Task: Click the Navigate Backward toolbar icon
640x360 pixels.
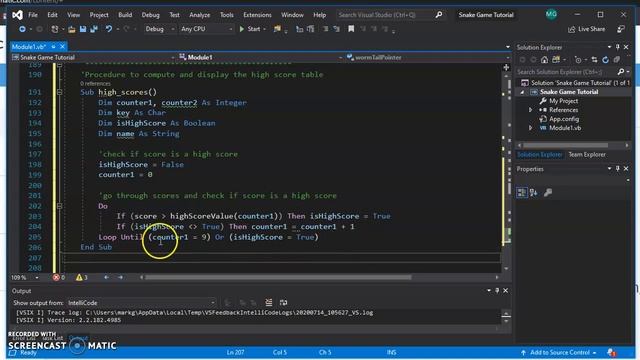Action: 22,29
